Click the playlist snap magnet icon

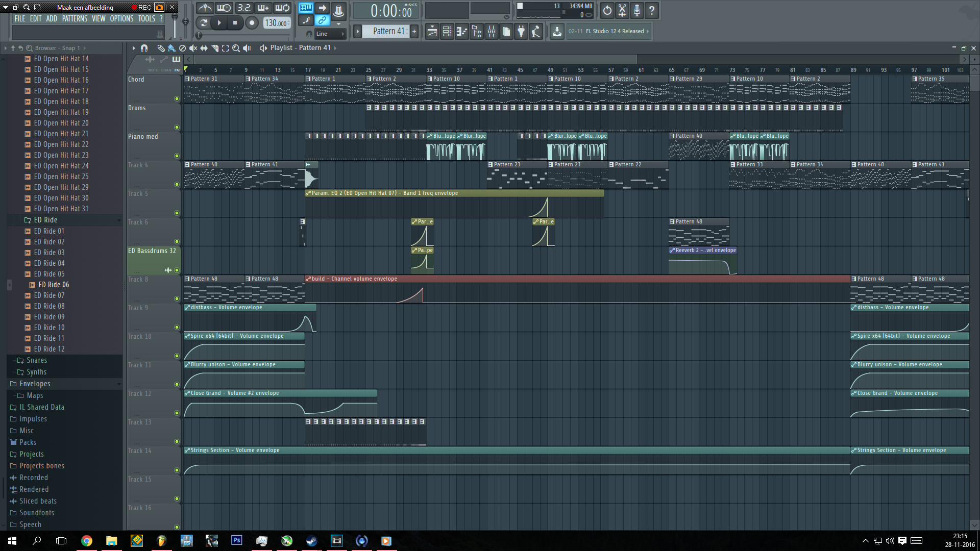click(x=144, y=48)
